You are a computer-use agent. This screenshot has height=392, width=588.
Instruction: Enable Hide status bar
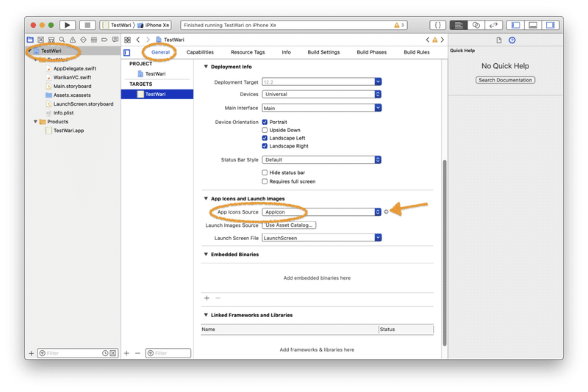click(x=265, y=173)
